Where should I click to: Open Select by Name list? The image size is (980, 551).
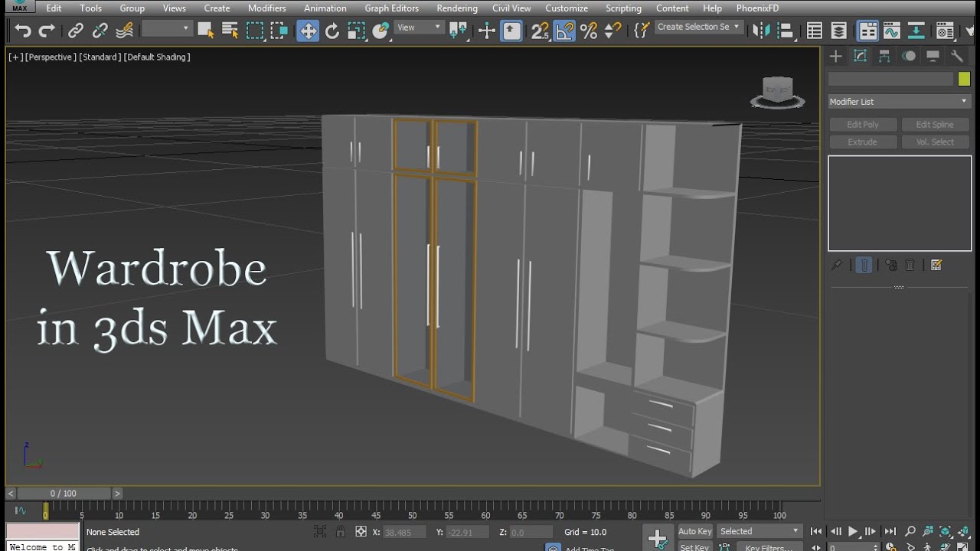tap(230, 31)
